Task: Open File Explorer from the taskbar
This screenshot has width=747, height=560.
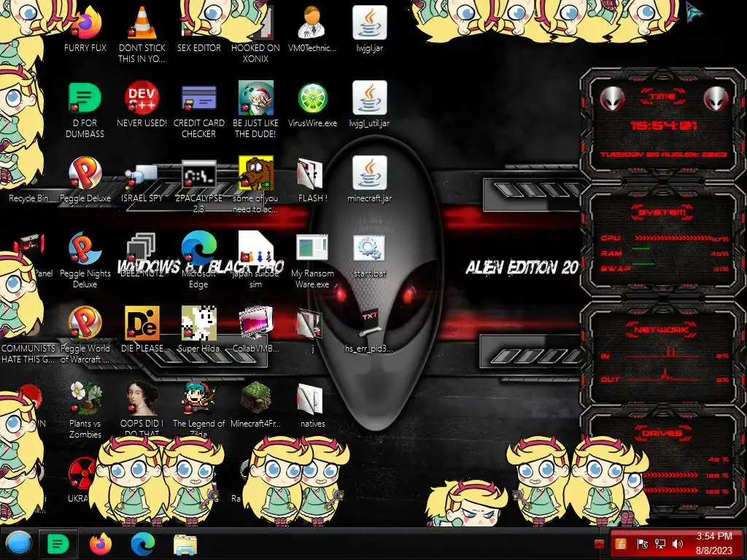Action: point(185,545)
